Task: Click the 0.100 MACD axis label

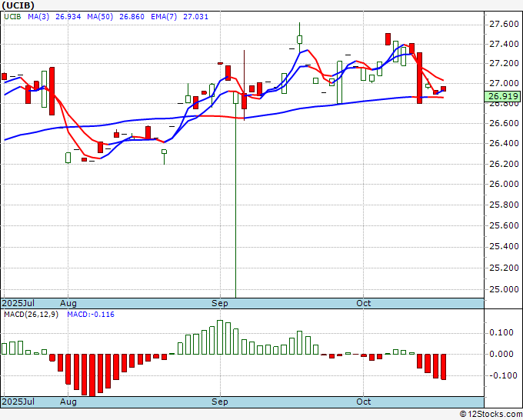Action: click(x=501, y=332)
